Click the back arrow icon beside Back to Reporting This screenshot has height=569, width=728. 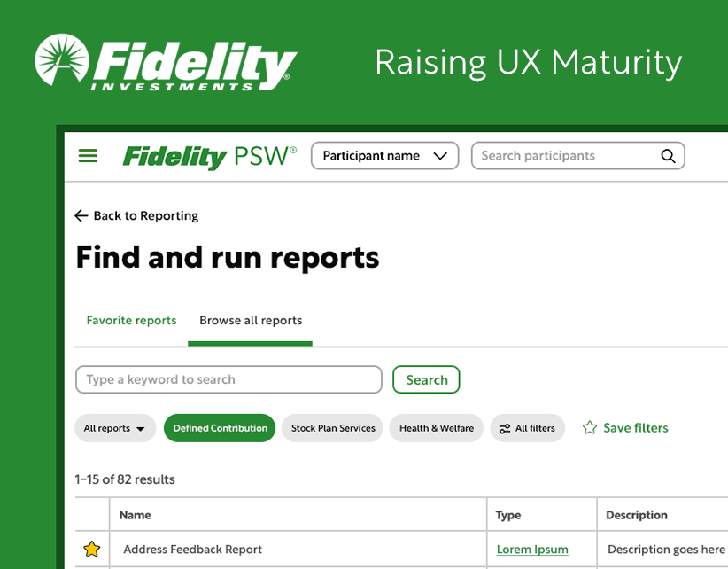pos(81,215)
